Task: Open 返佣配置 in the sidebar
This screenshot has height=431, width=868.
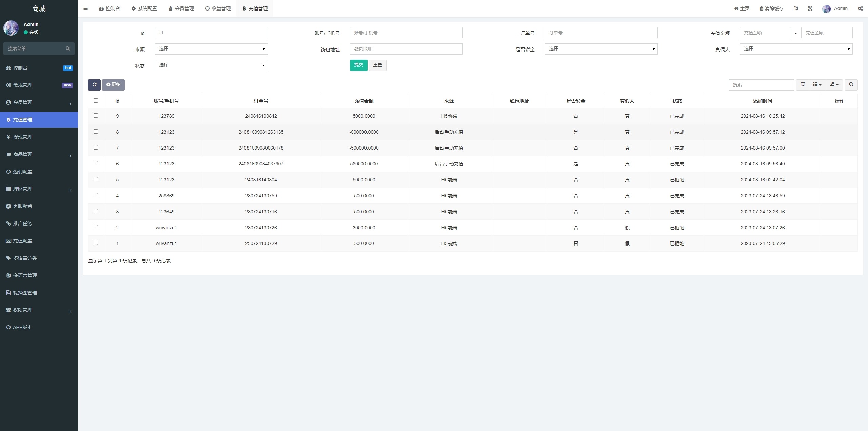Action: 39,172
